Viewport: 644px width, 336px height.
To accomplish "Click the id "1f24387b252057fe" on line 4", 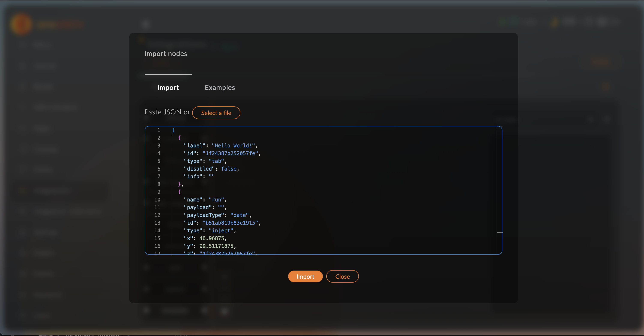I will pos(230,153).
